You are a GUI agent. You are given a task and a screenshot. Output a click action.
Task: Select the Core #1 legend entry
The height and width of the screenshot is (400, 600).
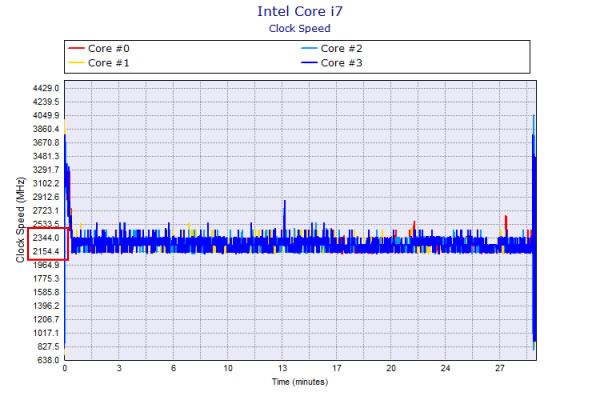point(99,63)
